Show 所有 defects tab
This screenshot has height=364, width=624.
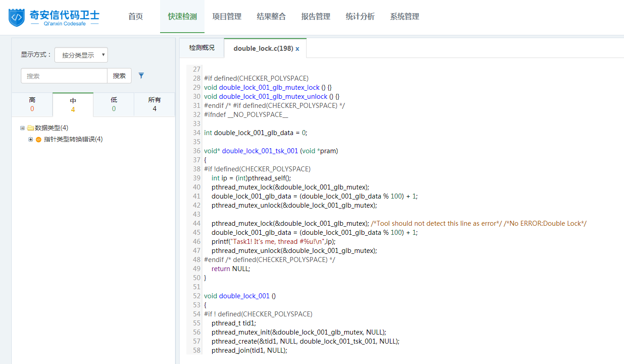[155, 104]
